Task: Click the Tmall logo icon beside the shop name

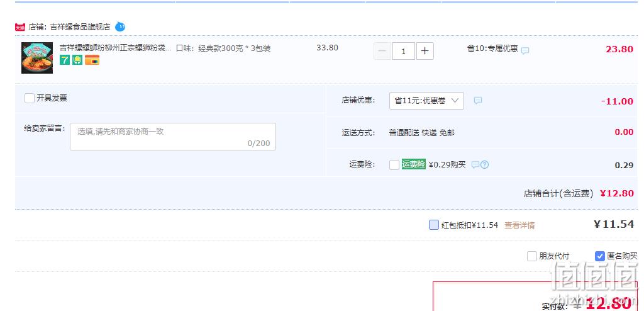Action: 20,27
